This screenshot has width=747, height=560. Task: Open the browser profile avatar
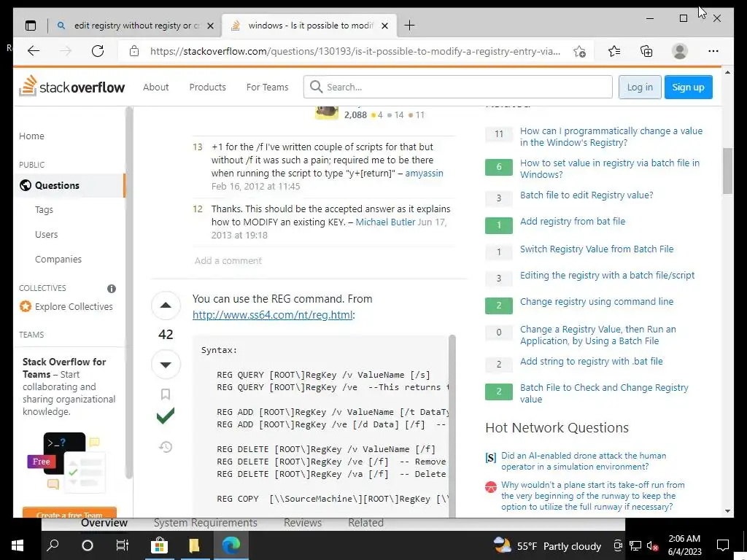(x=680, y=51)
